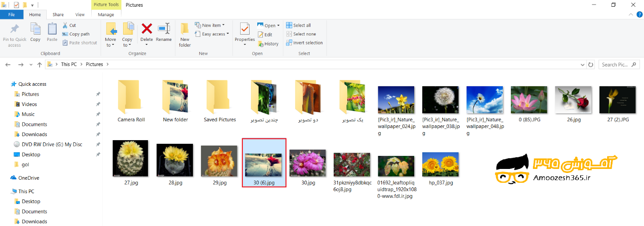Screen dimensions: 644x226
Task: Click the Rename icon
Action: pyautogui.click(x=164, y=29)
